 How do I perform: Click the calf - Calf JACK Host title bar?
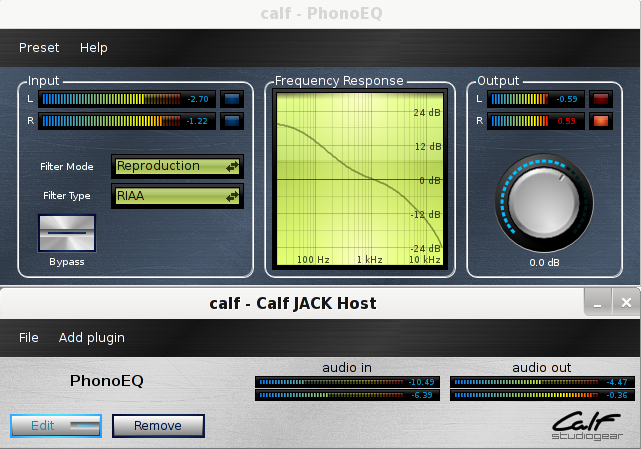click(x=293, y=303)
